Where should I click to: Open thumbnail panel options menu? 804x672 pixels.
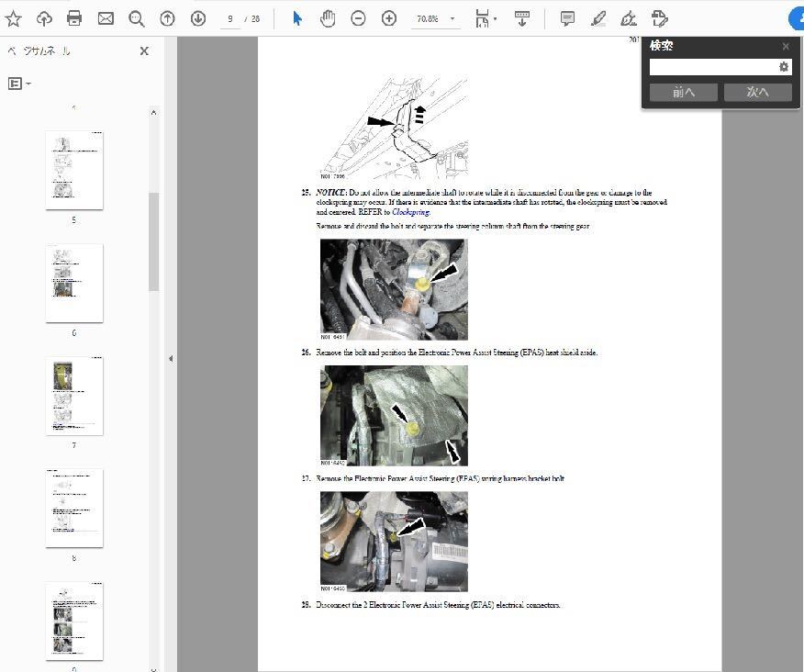coord(19,84)
